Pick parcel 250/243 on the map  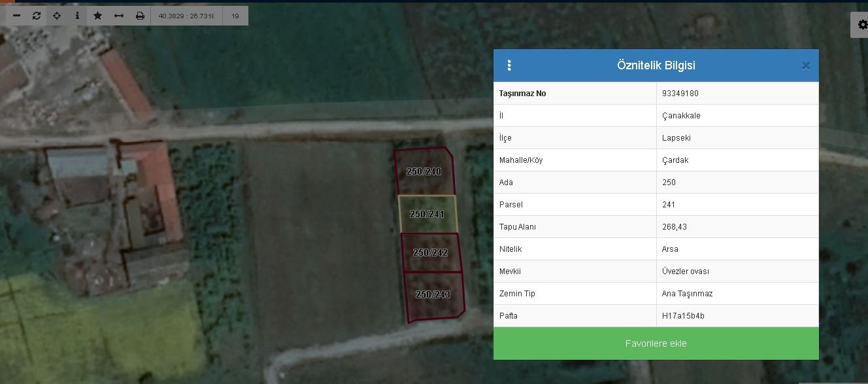coord(433,295)
